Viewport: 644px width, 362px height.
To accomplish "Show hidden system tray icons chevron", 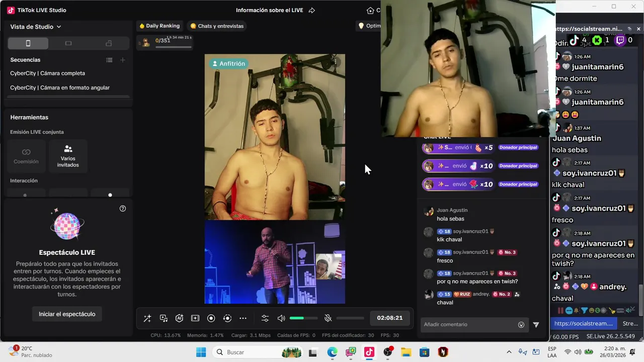I will pyautogui.click(x=509, y=352).
